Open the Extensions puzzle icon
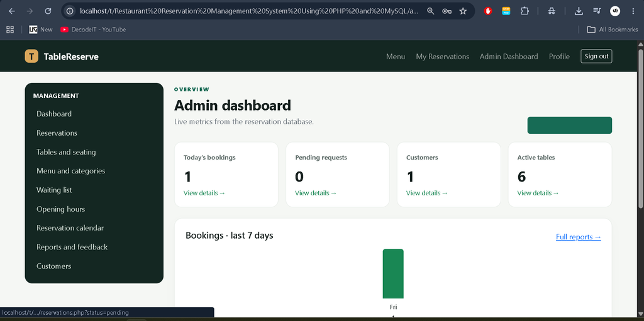The image size is (644, 321). coord(525,11)
